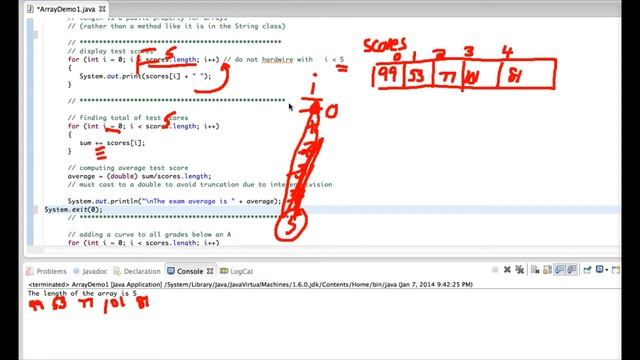The height and width of the screenshot is (360, 640).
Task: Click the Open Console icon at toolbar edge
Action: coord(616,270)
